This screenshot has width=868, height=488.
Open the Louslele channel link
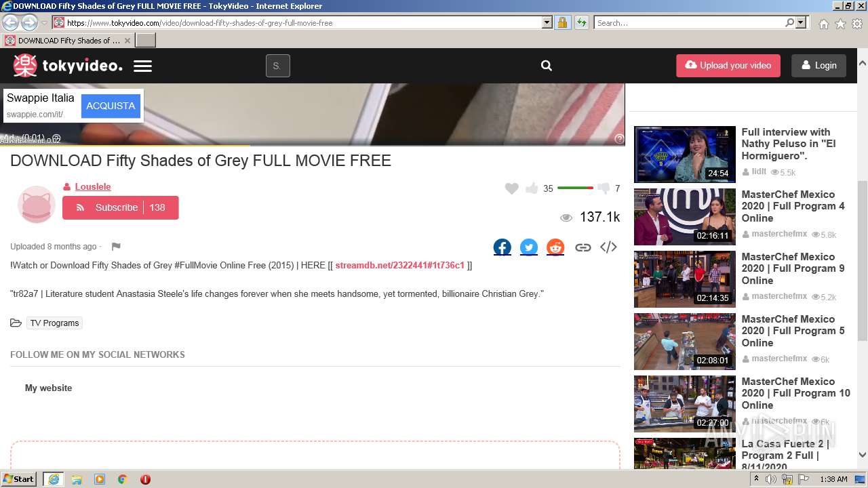coord(93,186)
